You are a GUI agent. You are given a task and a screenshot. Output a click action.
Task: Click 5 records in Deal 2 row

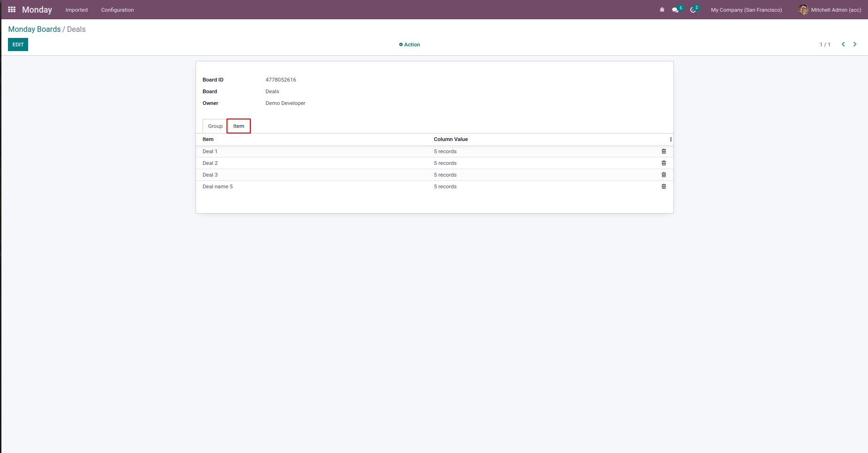tap(445, 163)
